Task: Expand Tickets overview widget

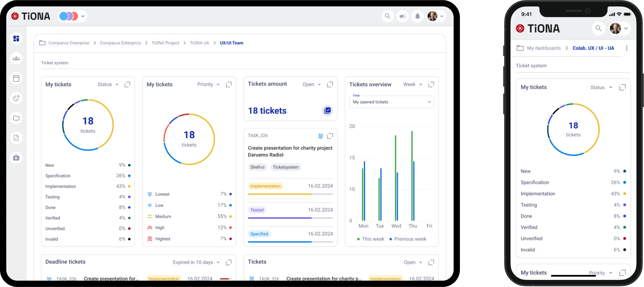Action: (x=431, y=84)
